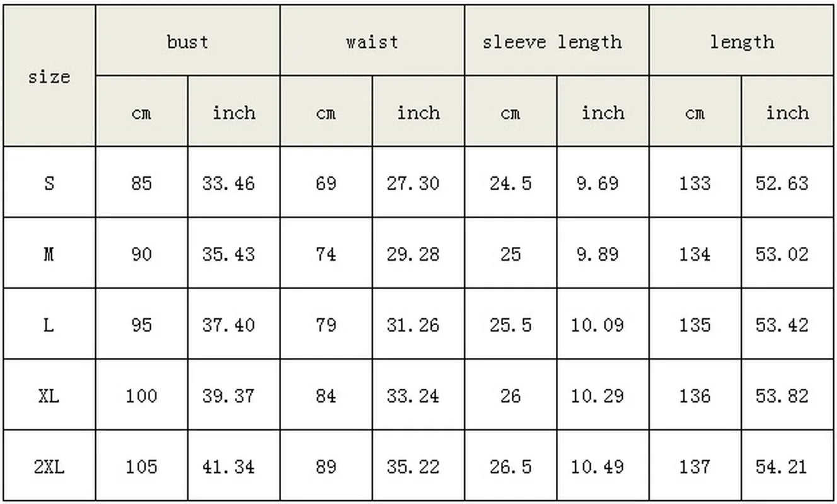Viewport: 837px width, 504px height.
Task: Click the 10.09 sleeve length cell
Action: point(597,325)
